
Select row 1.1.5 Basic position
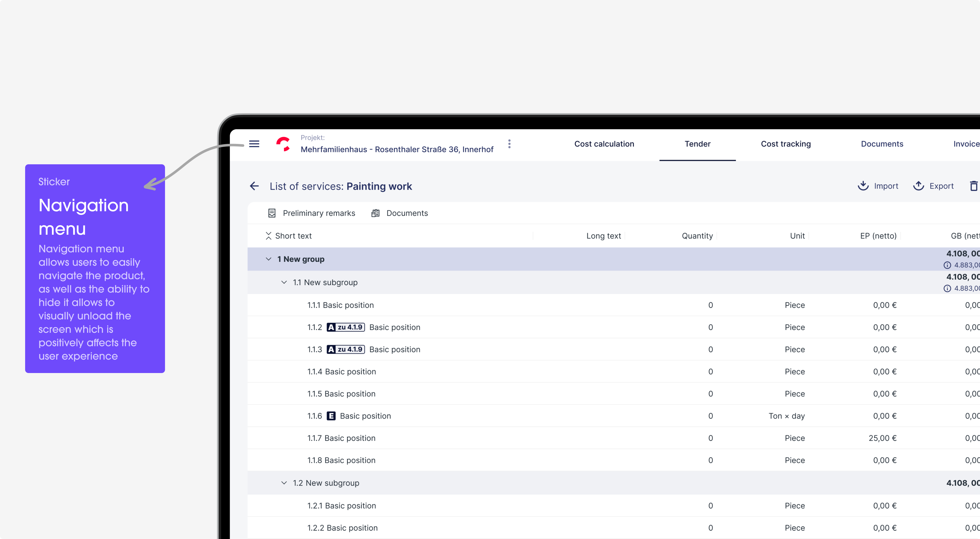[614, 394]
